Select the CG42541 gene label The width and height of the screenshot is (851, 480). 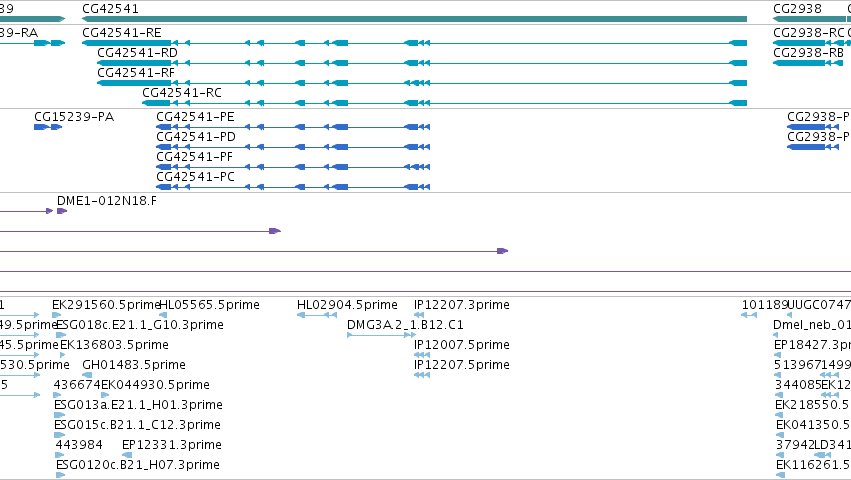tap(110, 9)
